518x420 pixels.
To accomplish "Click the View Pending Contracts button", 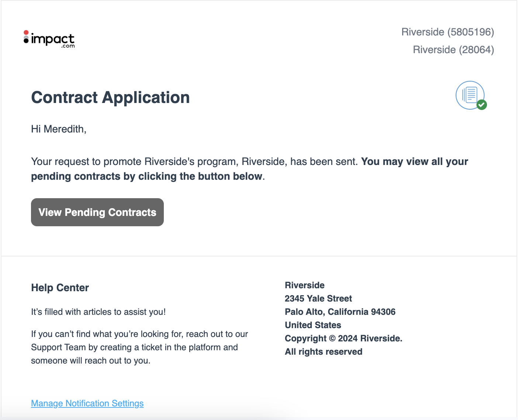I will pos(97,212).
